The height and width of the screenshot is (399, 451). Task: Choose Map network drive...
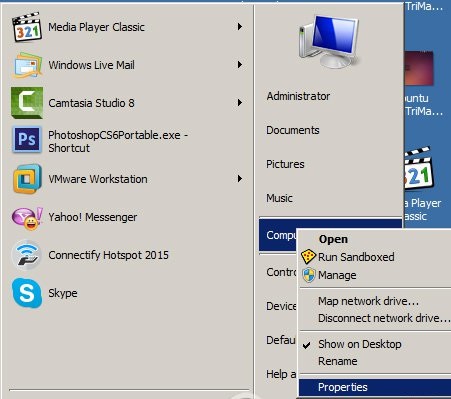pyautogui.click(x=368, y=301)
